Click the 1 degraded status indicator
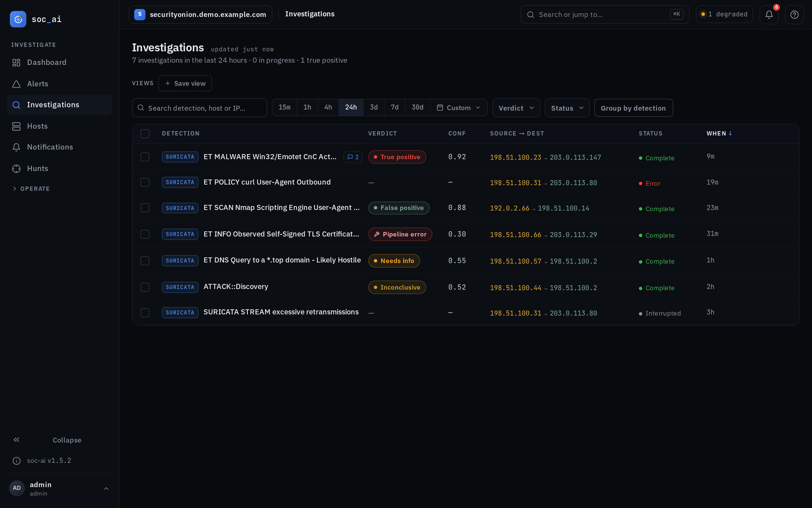 [724, 14]
